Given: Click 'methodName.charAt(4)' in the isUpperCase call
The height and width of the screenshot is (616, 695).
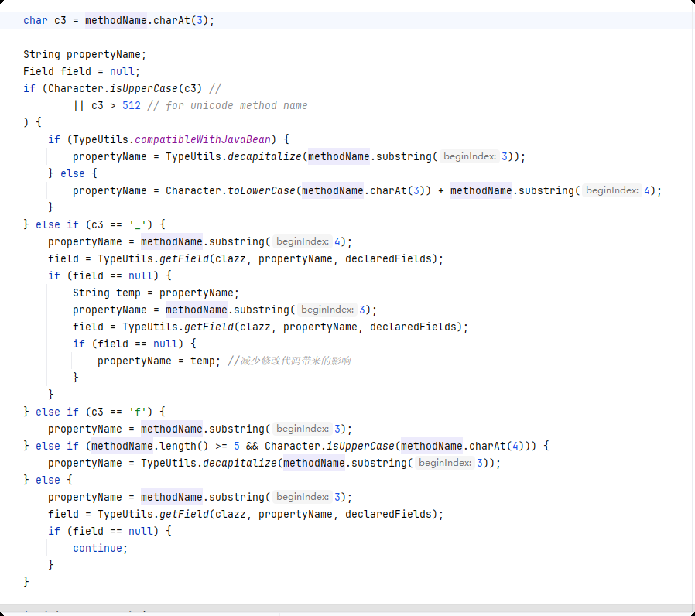Looking at the screenshot, I should (x=462, y=446).
